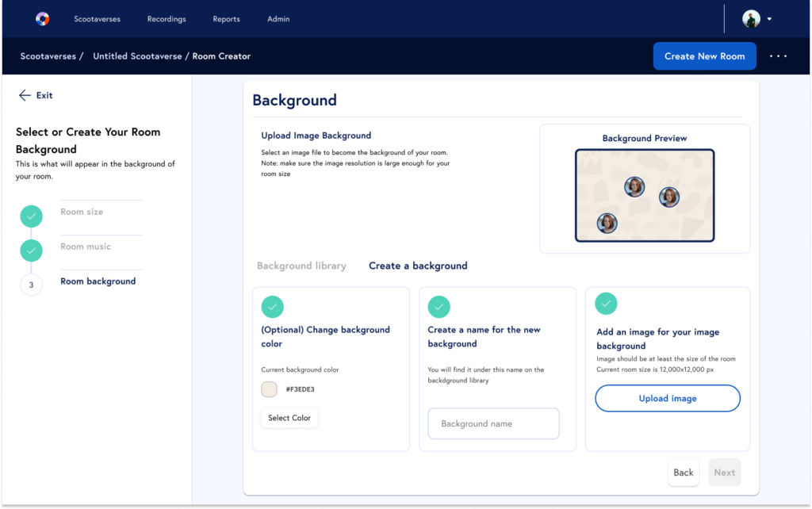Click the Exit back arrow
Viewport: 812px width, 509px height.
(x=25, y=95)
